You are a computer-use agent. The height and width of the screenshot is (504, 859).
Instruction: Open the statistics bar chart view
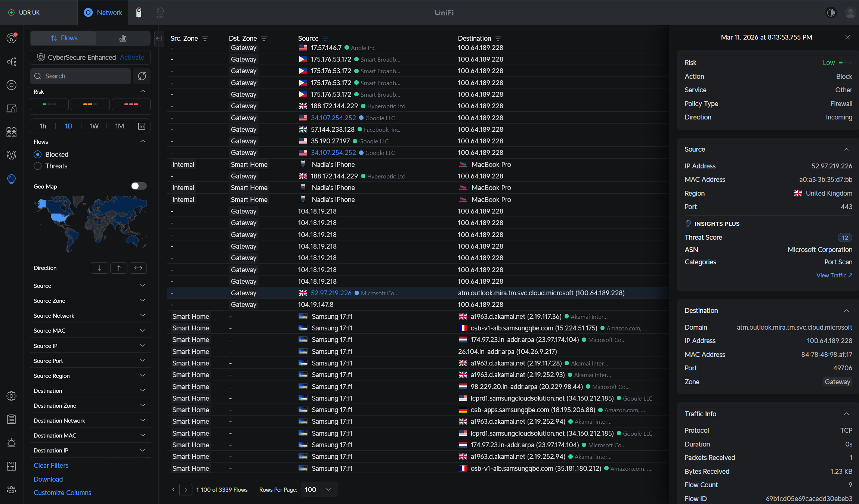[x=123, y=38]
